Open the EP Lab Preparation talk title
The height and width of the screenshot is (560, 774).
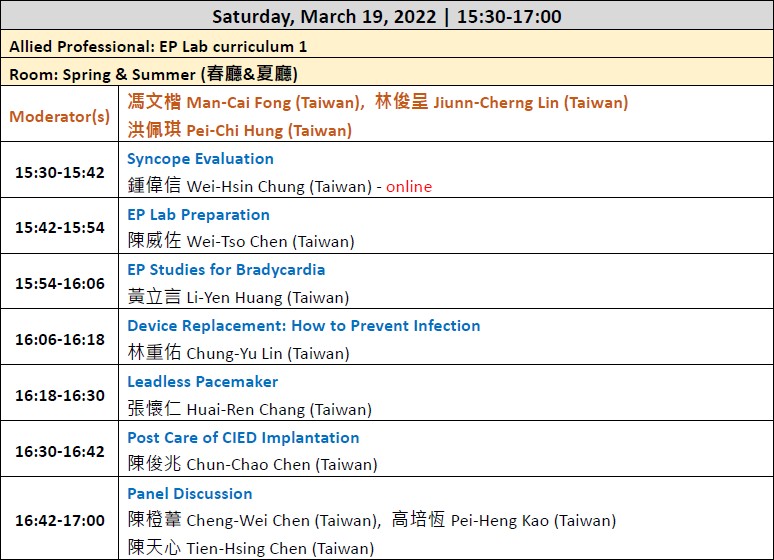click(x=198, y=215)
